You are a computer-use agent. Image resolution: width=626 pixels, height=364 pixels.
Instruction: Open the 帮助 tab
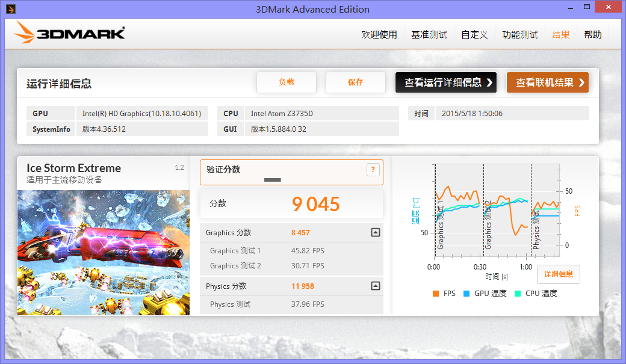[593, 35]
